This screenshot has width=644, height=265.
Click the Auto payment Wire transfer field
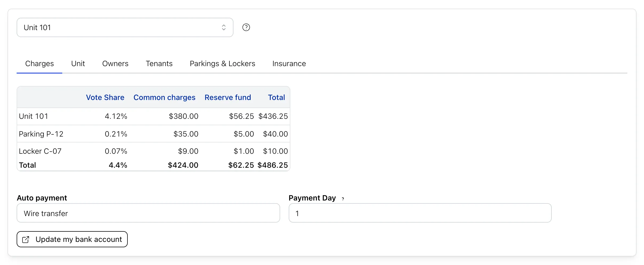point(148,213)
